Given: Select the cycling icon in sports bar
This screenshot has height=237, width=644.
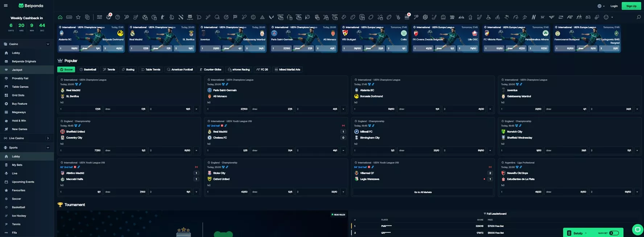Looking at the screenshot, I should point(498,17).
